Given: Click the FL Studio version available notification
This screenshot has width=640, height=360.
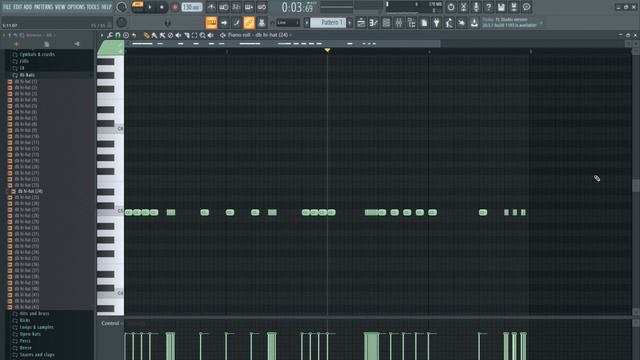Looking at the screenshot, I should pos(509,22).
